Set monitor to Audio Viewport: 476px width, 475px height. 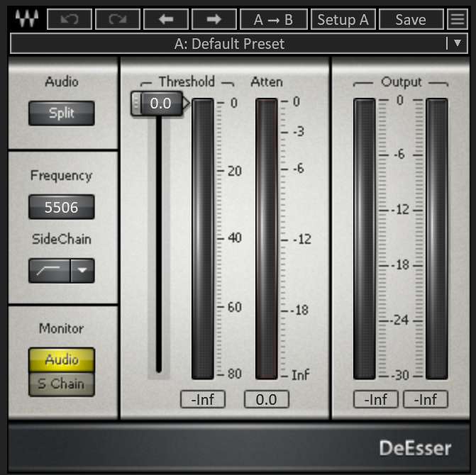(x=61, y=359)
